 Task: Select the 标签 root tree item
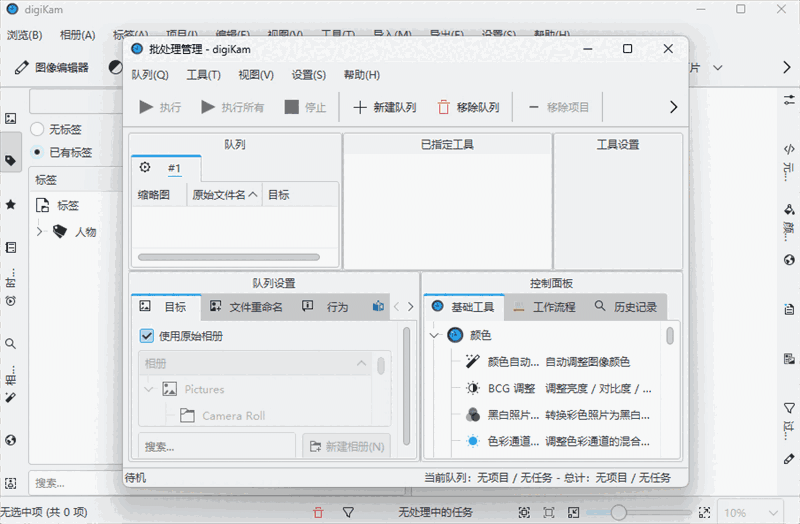58,206
